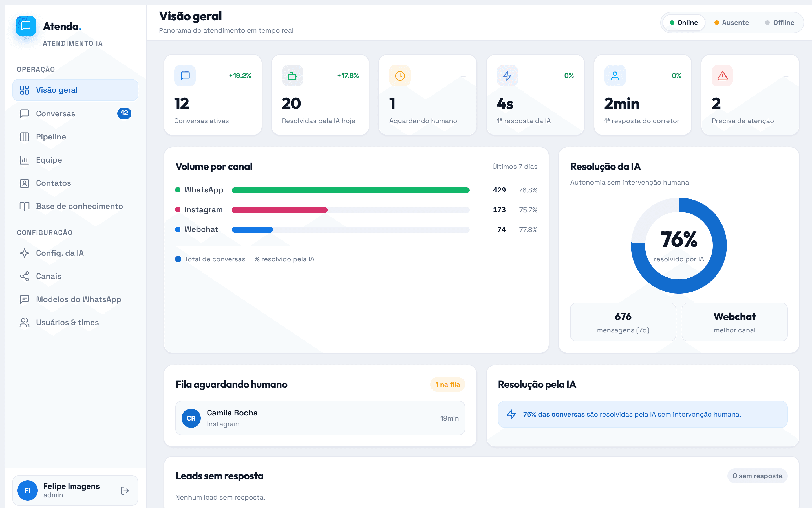
Task: Click the robot icon on Resolvidas pela IA card
Action: click(x=292, y=76)
